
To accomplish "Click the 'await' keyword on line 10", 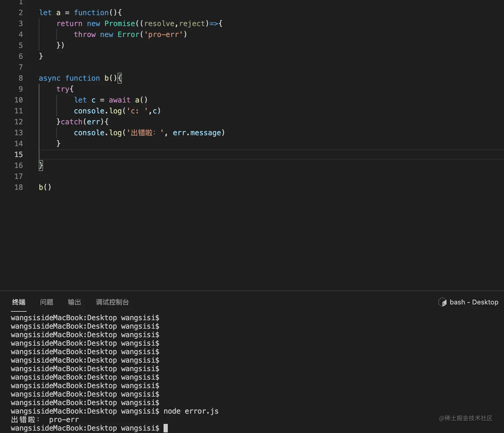I will 120,100.
